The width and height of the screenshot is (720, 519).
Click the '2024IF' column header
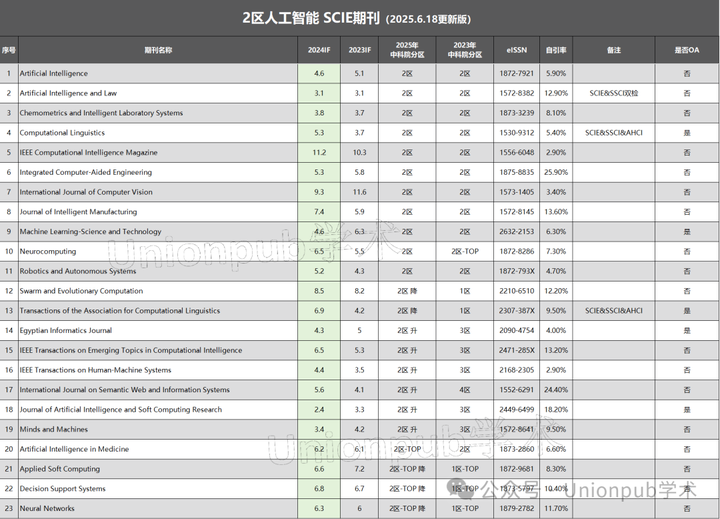point(319,50)
